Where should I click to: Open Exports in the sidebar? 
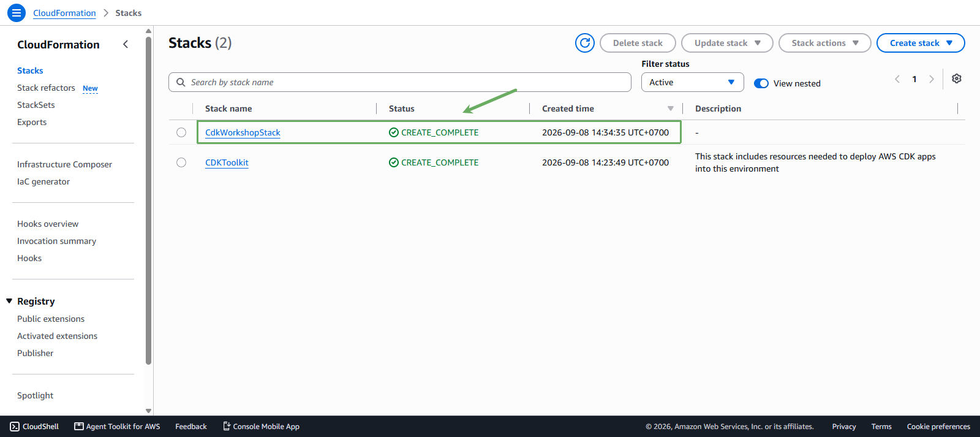(32, 122)
